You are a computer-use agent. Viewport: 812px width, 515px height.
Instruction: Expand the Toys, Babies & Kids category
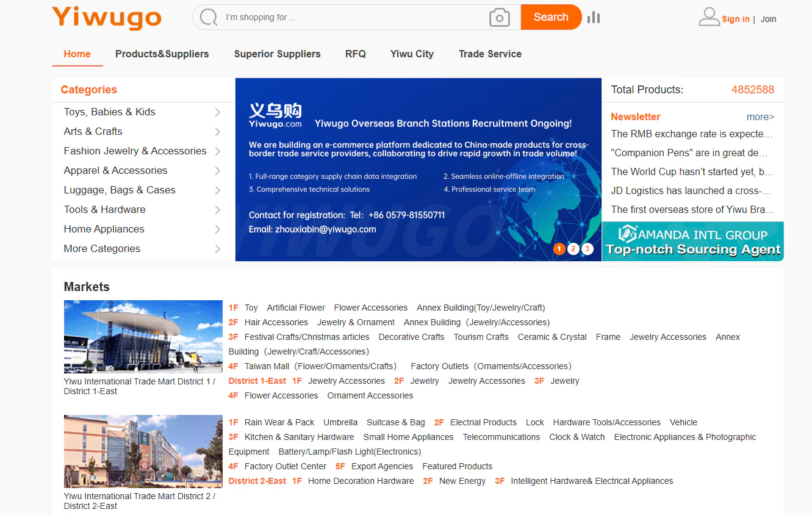click(217, 112)
